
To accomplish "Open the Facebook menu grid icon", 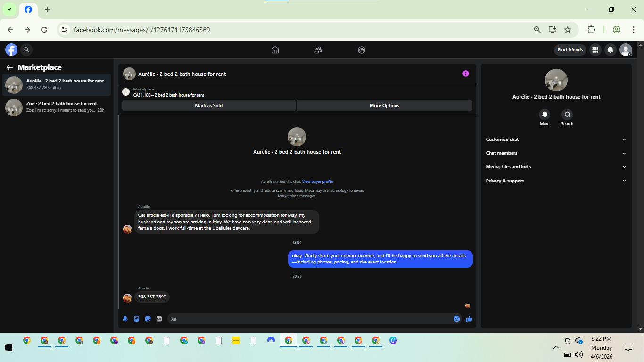I will pyautogui.click(x=595, y=49).
